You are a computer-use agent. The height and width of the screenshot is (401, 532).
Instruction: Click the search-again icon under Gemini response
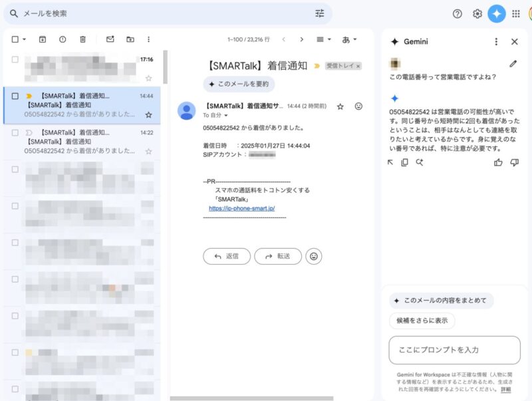click(420, 162)
